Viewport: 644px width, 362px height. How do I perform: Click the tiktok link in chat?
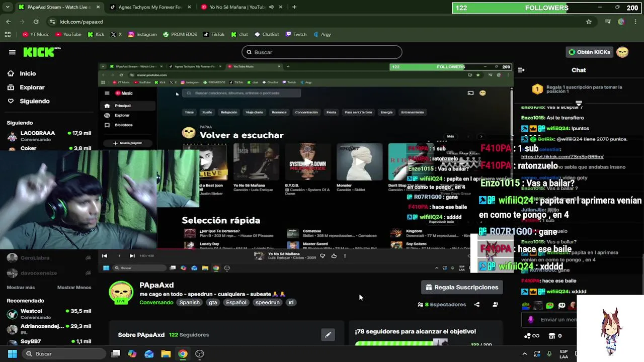pyautogui.click(x=562, y=157)
